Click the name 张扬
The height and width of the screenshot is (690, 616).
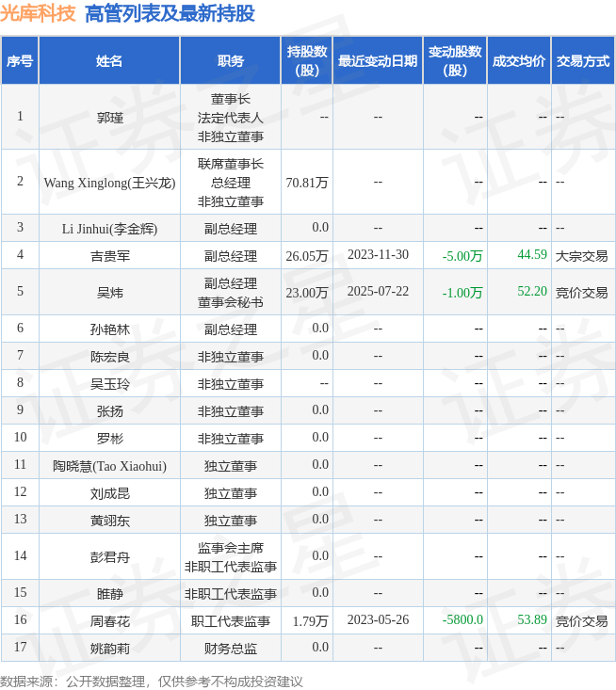click(x=110, y=411)
